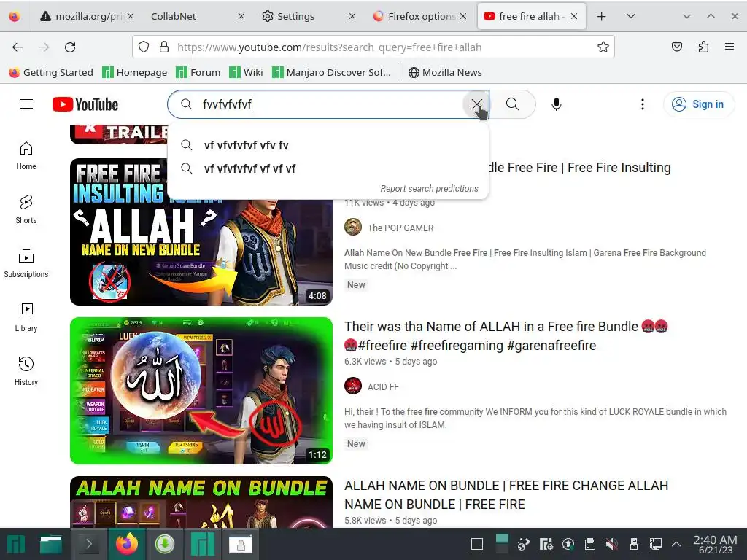The image size is (747, 560).
Task: Open ALLAH NAME ON BUNDLE video thumbnail
Action: pyautogui.click(x=201, y=502)
